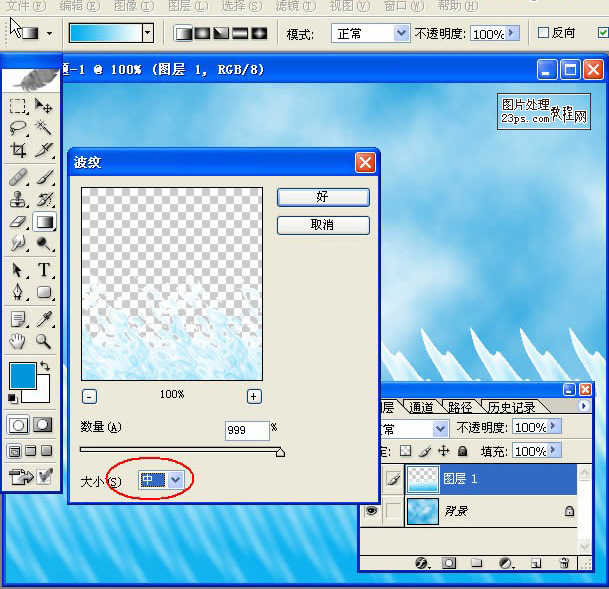Open Layers palette flyout menu
Image resolution: width=609 pixels, height=589 pixels.
click(583, 406)
